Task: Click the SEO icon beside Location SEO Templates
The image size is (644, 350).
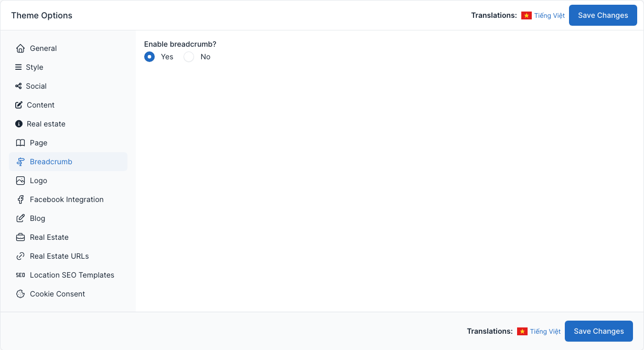Action: pos(20,275)
